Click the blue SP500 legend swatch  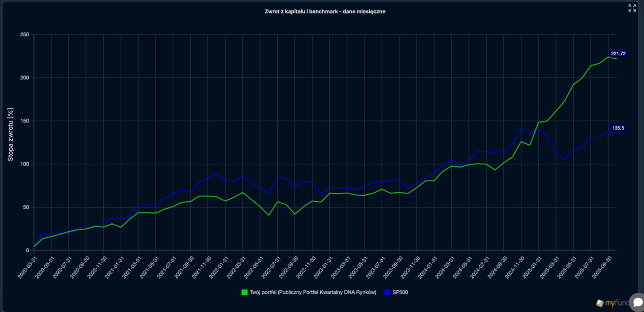(388, 292)
